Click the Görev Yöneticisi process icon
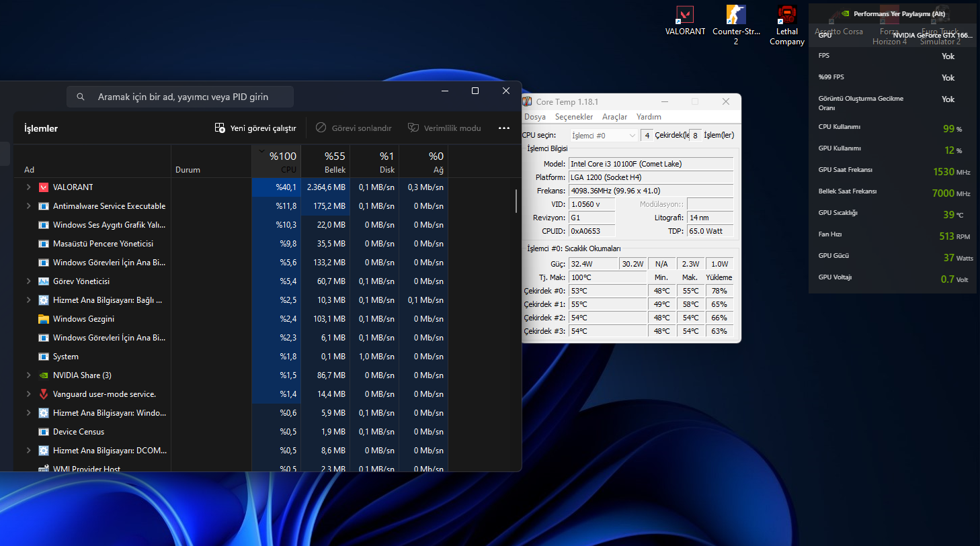Viewport: 980px width, 546px height. (44, 281)
